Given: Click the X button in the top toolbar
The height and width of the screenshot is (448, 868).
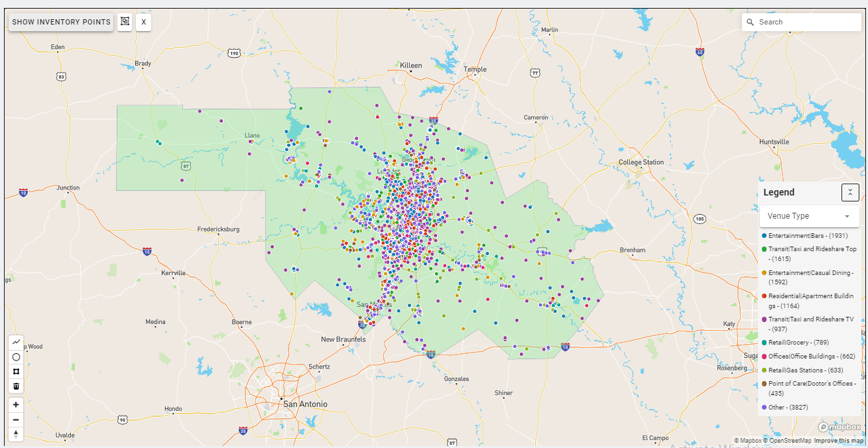Looking at the screenshot, I should point(144,22).
